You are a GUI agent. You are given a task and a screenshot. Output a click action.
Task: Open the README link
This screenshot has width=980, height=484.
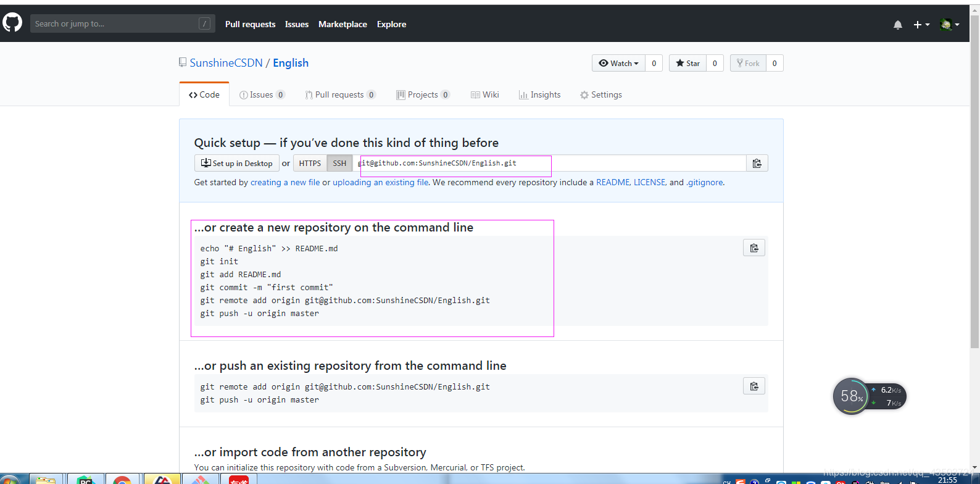coord(613,182)
